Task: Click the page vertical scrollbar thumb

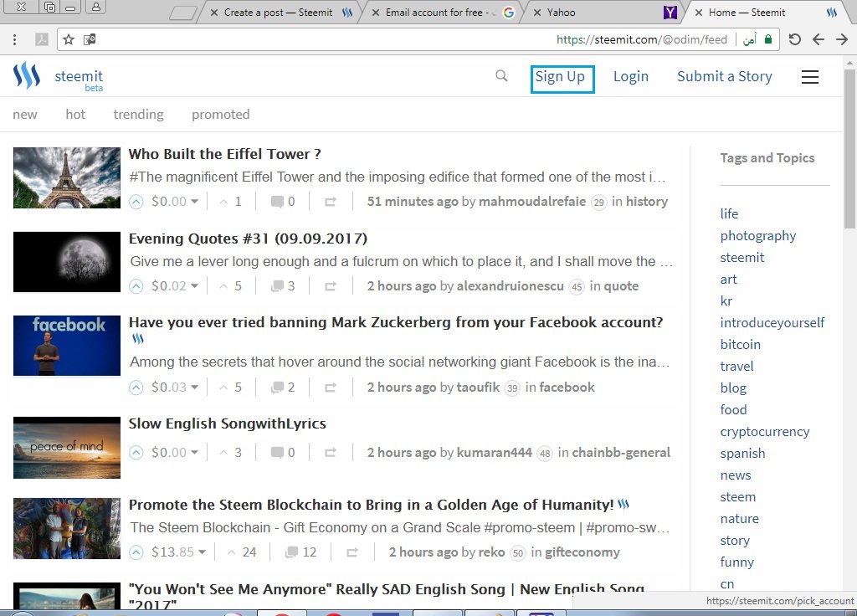Action: [849, 147]
